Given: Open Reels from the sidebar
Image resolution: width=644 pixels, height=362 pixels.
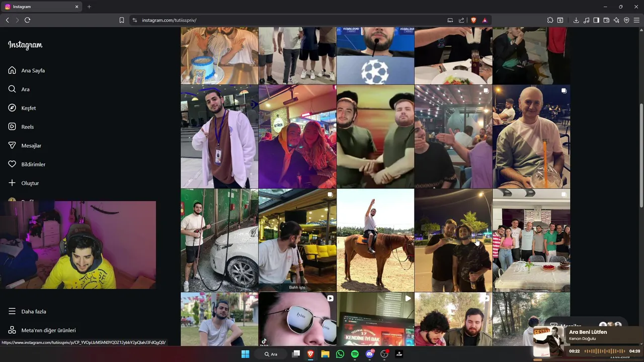Looking at the screenshot, I should coord(21,127).
